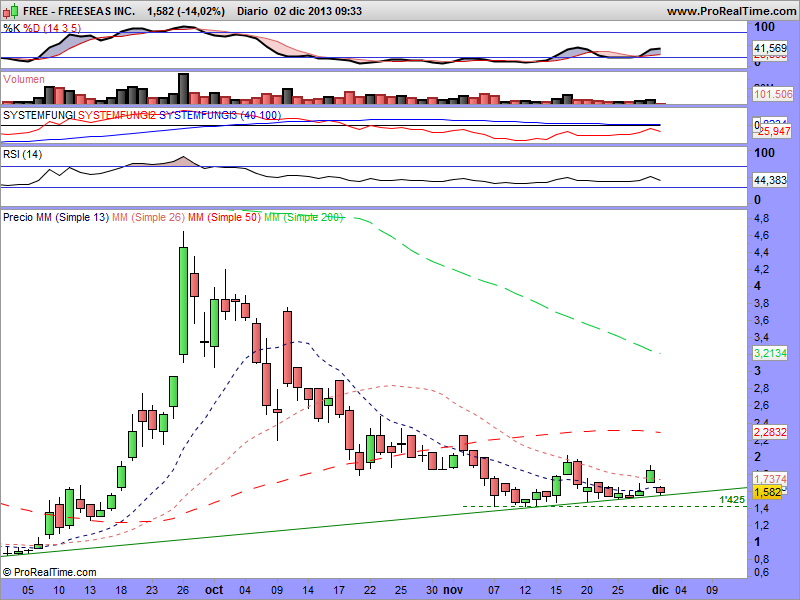Select the 2,8 price scale label
Screen dimensions: 800x600
pos(762,389)
